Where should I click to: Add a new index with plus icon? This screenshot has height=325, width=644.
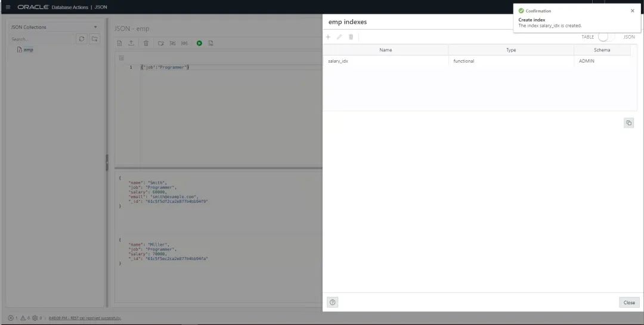pyautogui.click(x=328, y=37)
